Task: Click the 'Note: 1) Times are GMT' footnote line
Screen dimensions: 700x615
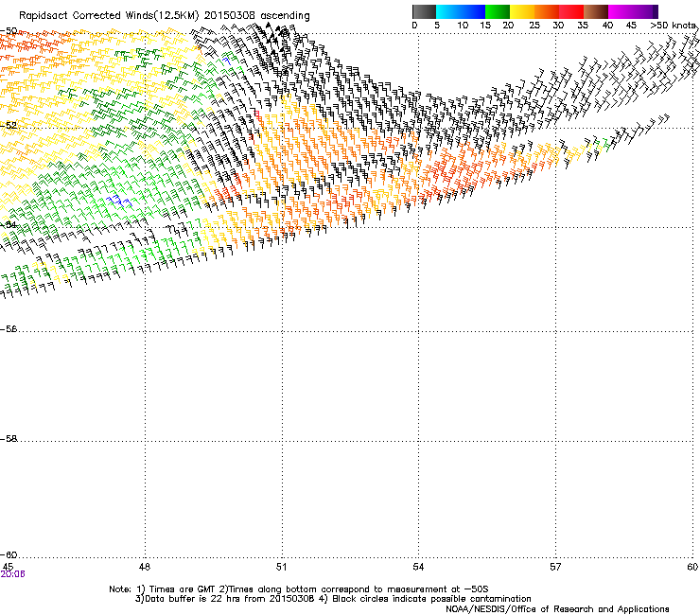Action: pyautogui.click(x=299, y=589)
